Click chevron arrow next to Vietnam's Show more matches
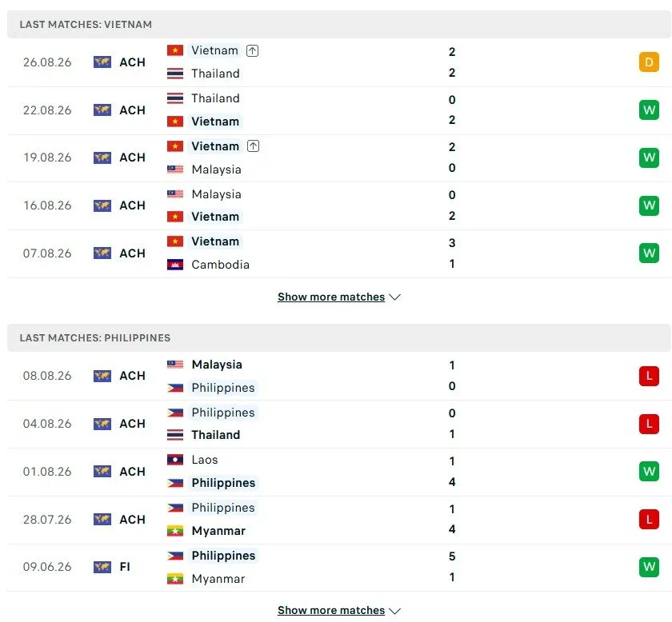The image size is (672, 622). [x=394, y=297]
